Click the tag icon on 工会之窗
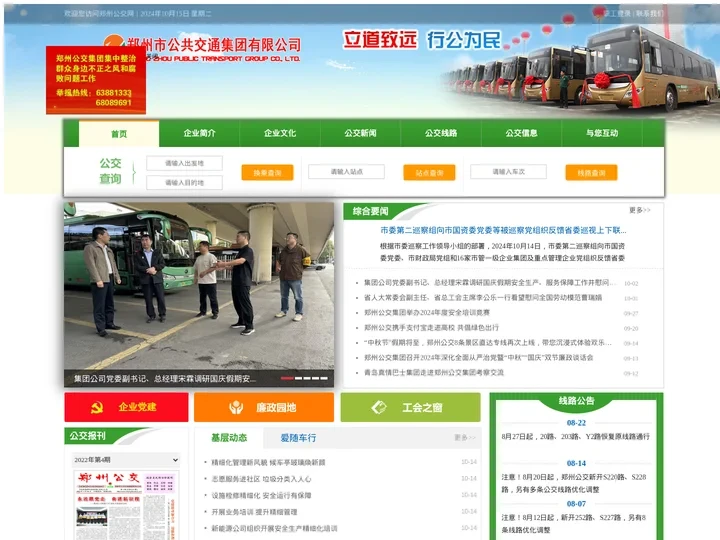This screenshot has height=540, width=720. tap(379, 407)
